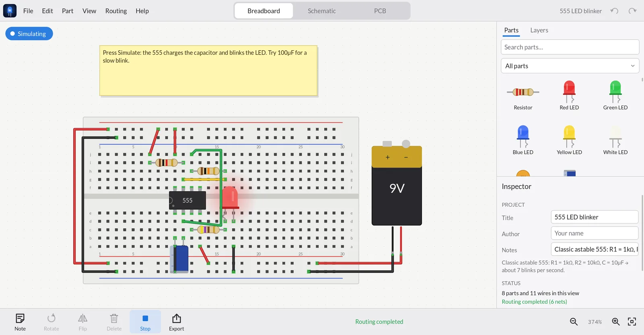Click 'Routing completed (6 nets)' status
The height and width of the screenshot is (335, 644).
point(534,302)
